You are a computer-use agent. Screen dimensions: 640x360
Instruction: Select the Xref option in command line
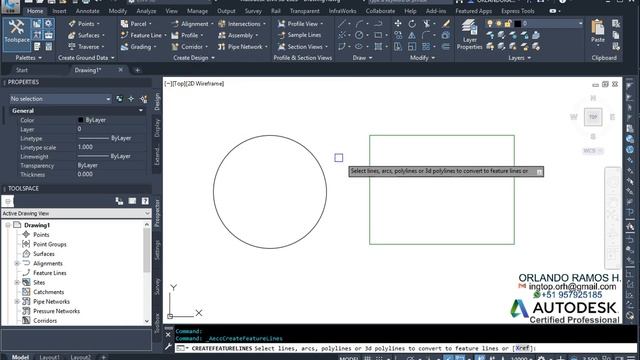pyautogui.click(x=522, y=349)
